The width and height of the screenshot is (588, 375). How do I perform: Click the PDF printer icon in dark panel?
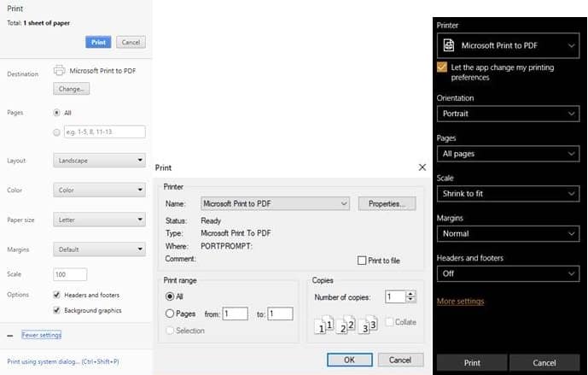[449, 45]
